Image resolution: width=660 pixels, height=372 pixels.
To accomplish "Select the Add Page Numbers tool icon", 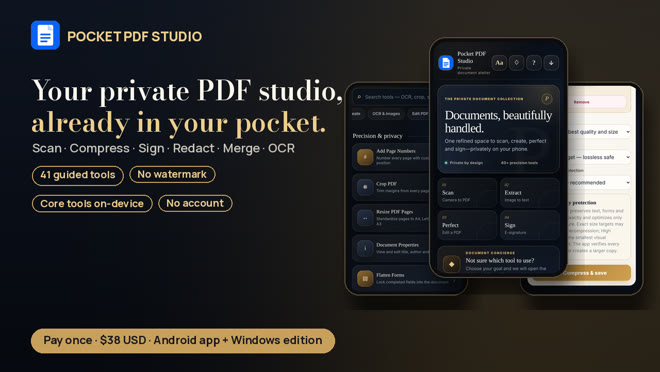I will click(365, 157).
